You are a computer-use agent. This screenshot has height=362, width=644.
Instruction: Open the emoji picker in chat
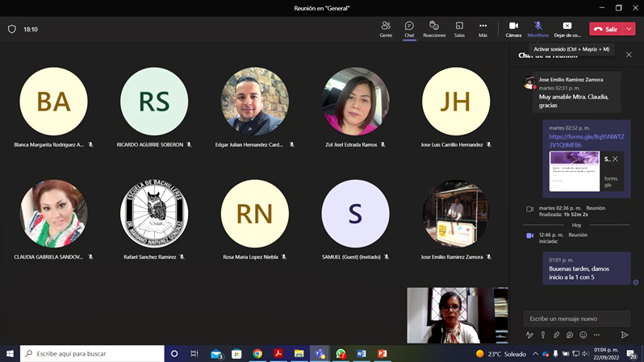click(583, 335)
